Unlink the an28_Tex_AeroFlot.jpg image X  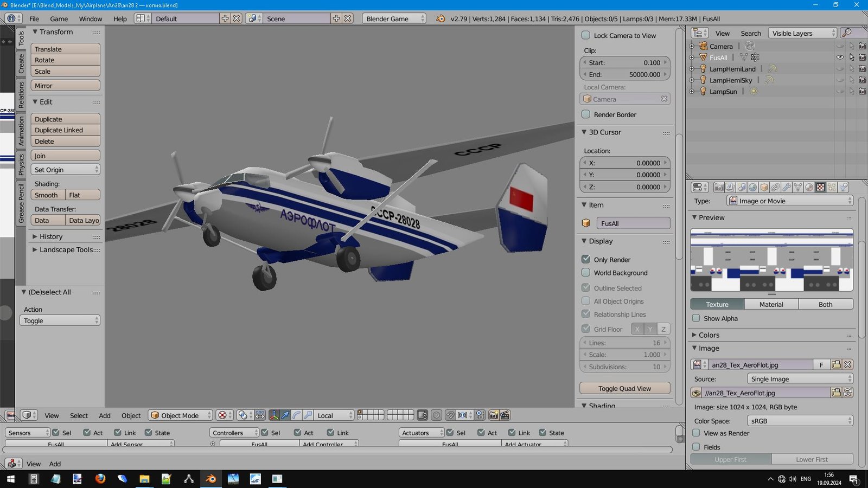[848, 365]
